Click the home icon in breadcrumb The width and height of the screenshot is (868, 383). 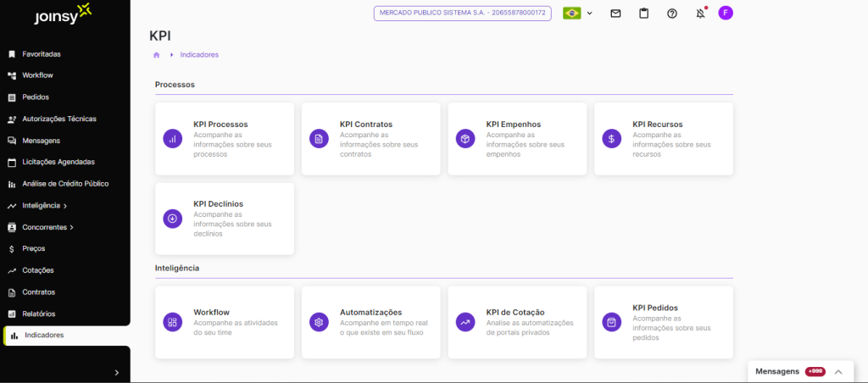[x=157, y=55]
